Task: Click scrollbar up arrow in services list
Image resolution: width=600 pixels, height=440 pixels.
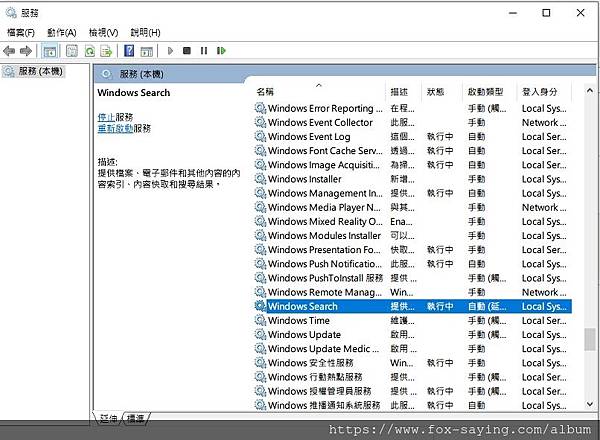Action: (590, 91)
